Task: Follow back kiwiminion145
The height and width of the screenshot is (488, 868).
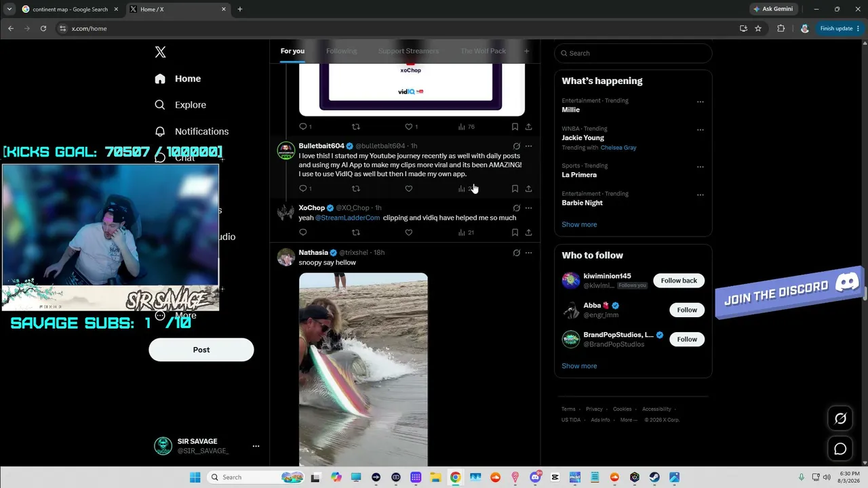Action: point(679,281)
